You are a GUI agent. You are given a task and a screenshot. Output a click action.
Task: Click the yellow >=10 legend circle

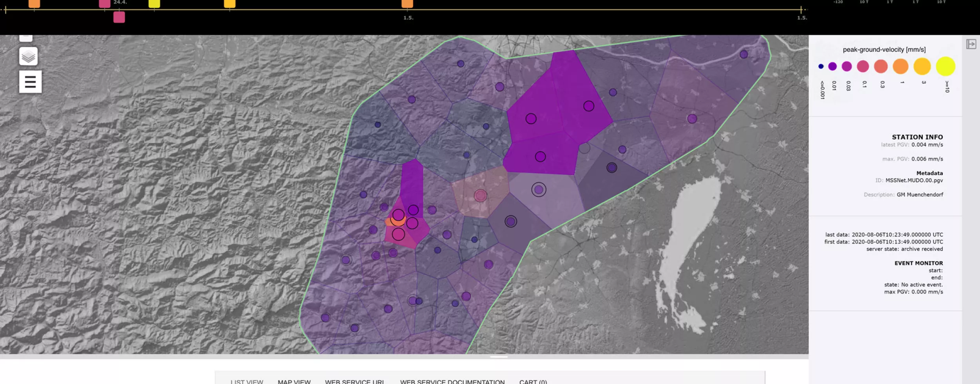coord(945,66)
